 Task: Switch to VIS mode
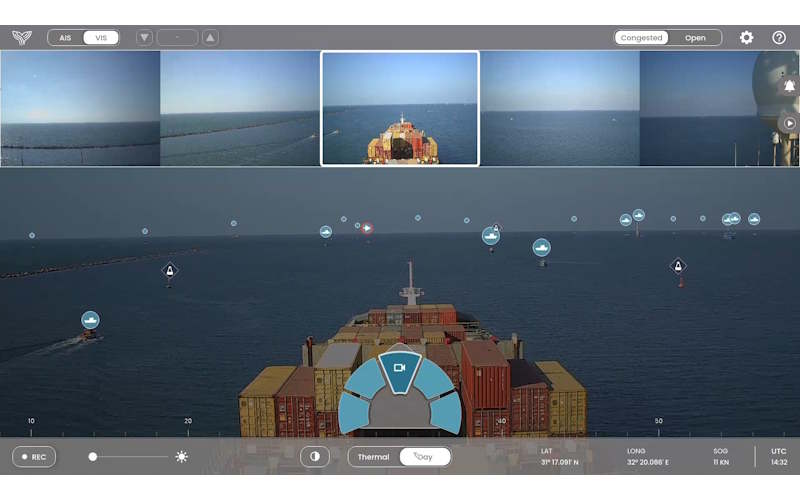click(100, 38)
